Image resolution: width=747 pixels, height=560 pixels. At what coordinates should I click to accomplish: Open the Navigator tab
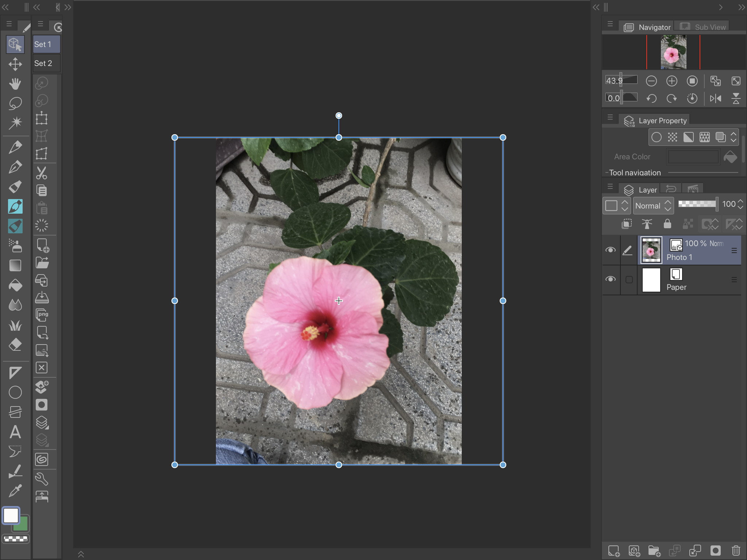pyautogui.click(x=648, y=27)
